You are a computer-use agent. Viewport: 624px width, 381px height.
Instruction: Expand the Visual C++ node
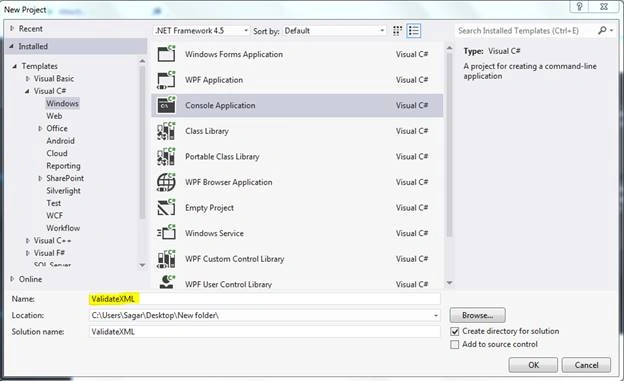point(27,241)
